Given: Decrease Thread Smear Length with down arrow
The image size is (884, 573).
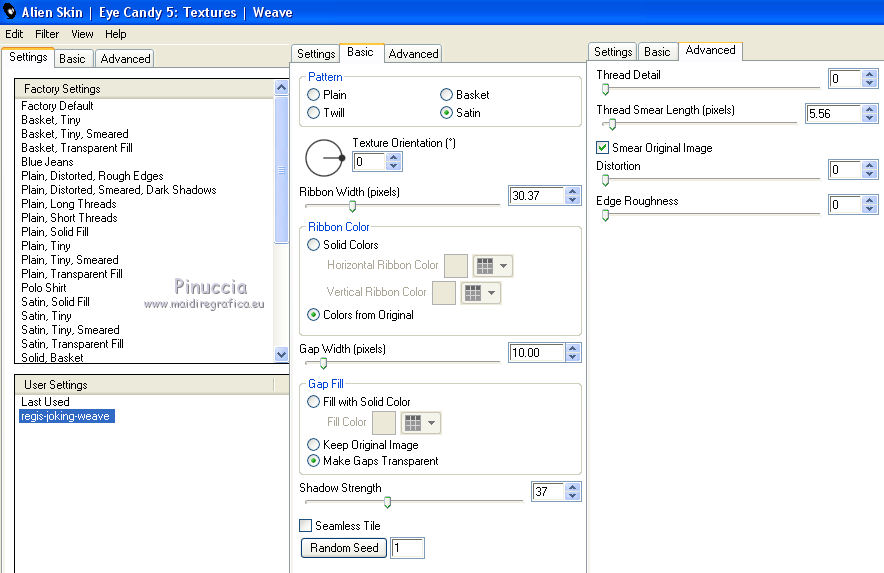Looking at the screenshot, I should pyautogui.click(x=869, y=118).
